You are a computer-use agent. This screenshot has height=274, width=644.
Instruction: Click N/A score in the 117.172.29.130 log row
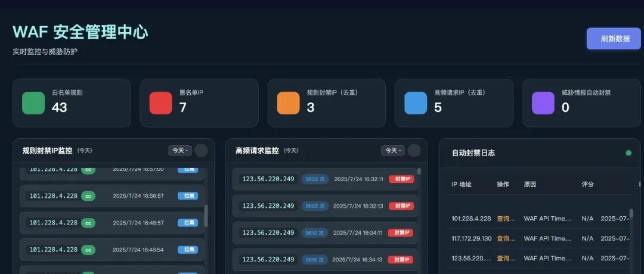tap(588, 239)
